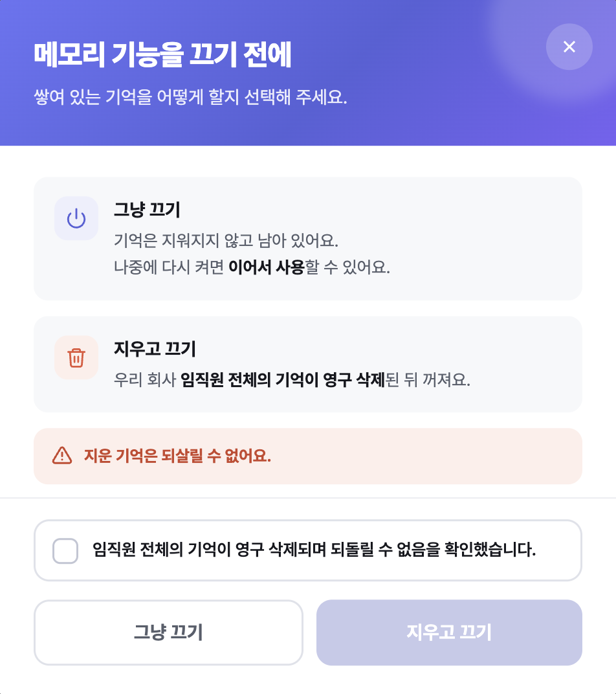Image resolution: width=616 pixels, height=694 pixels.
Task: Click the 메모리 기능을 끄기 전에 heading
Action: 163,54
